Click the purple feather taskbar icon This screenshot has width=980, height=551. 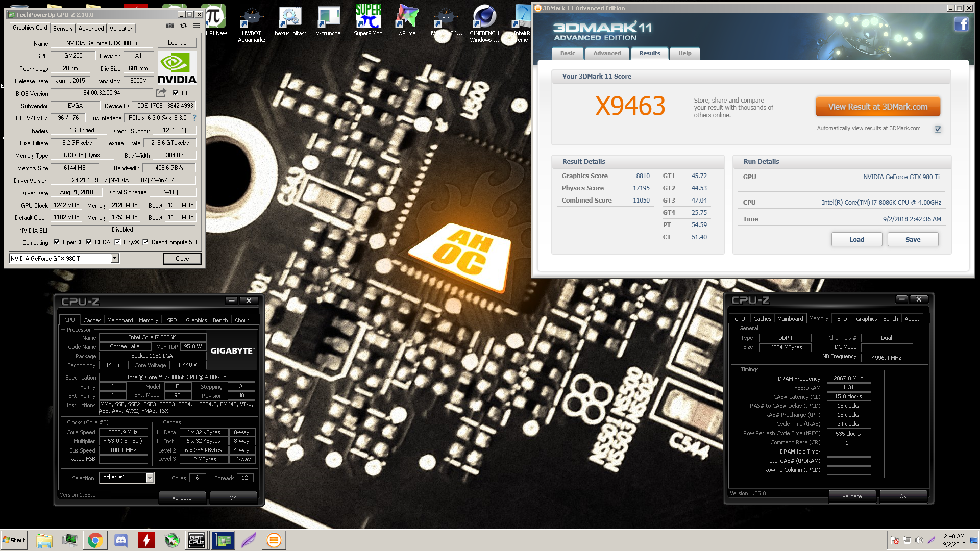pyautogui.click(x=249, y=540)
